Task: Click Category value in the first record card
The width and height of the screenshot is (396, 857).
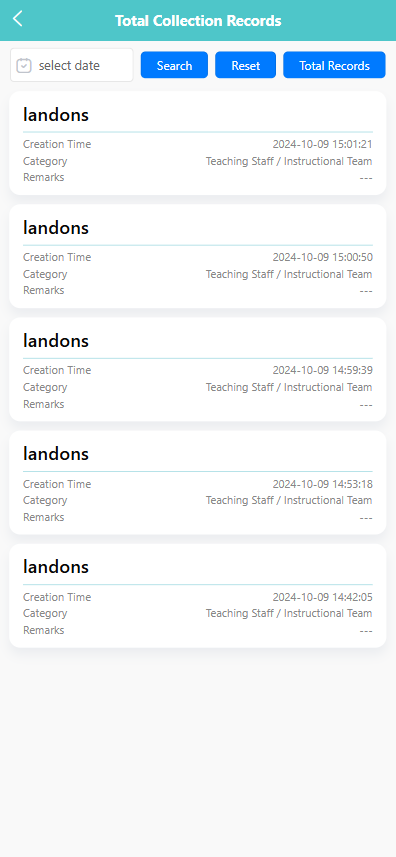Action: pyautogui.click(x=289, y=161)
